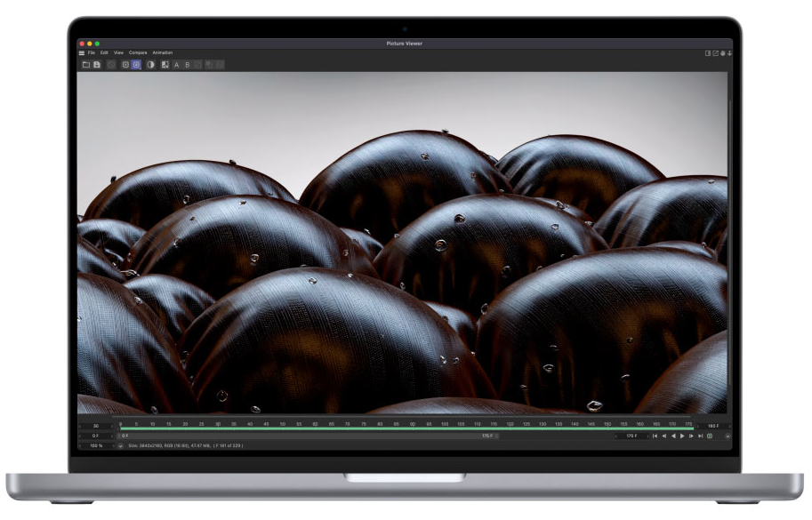Click the greyed-out stop rendering icon
Viewport: 812px width, 520px height.
111,65
